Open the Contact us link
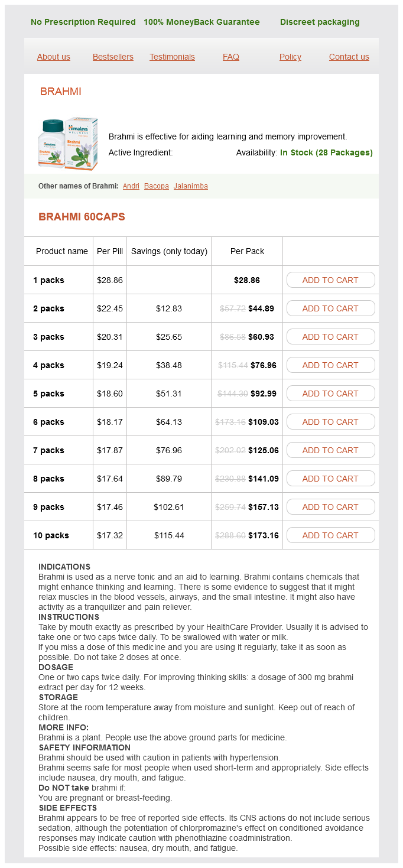Image resolution: width=403 pixels, height=868 pixels. (349, 57)
